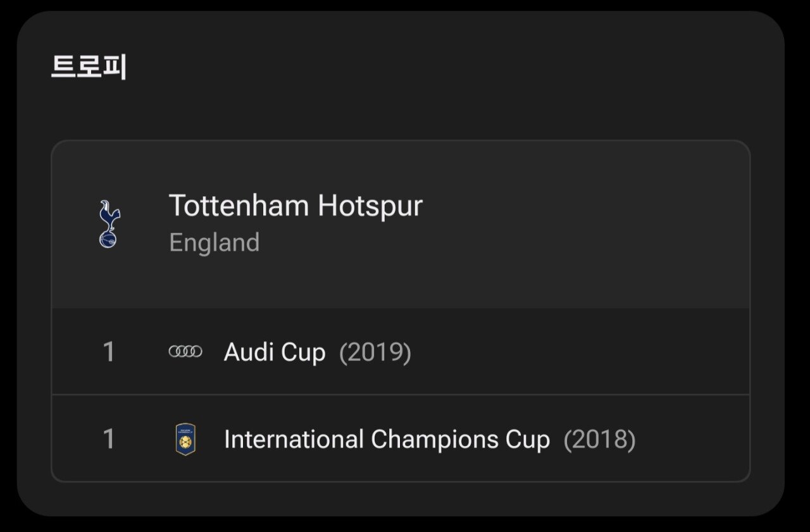
Task: Click the gap between crest and team name
Action: point(144,224)
